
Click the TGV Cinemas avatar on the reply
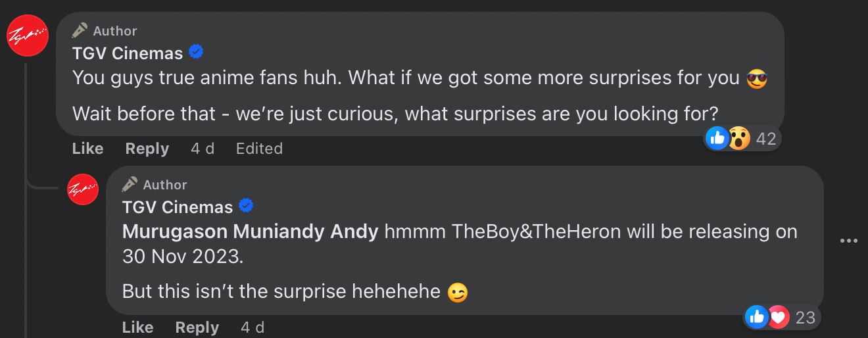coord(83,190)
